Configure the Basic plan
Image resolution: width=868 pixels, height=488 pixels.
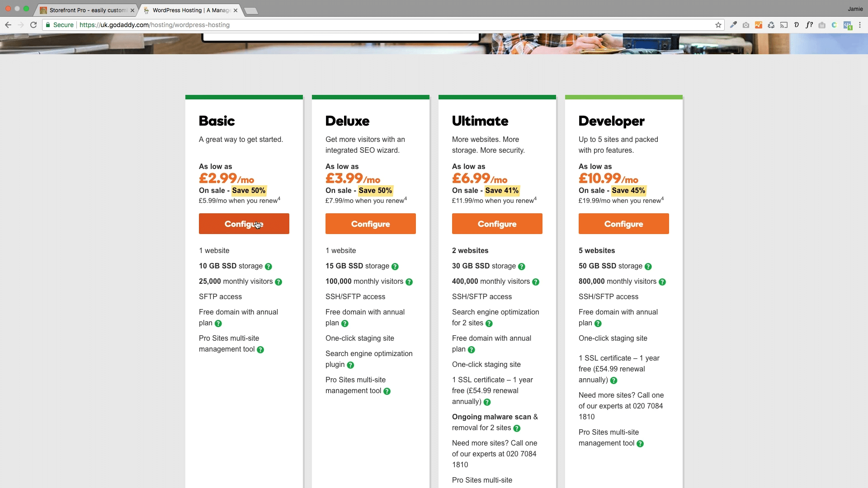point(244,224)
